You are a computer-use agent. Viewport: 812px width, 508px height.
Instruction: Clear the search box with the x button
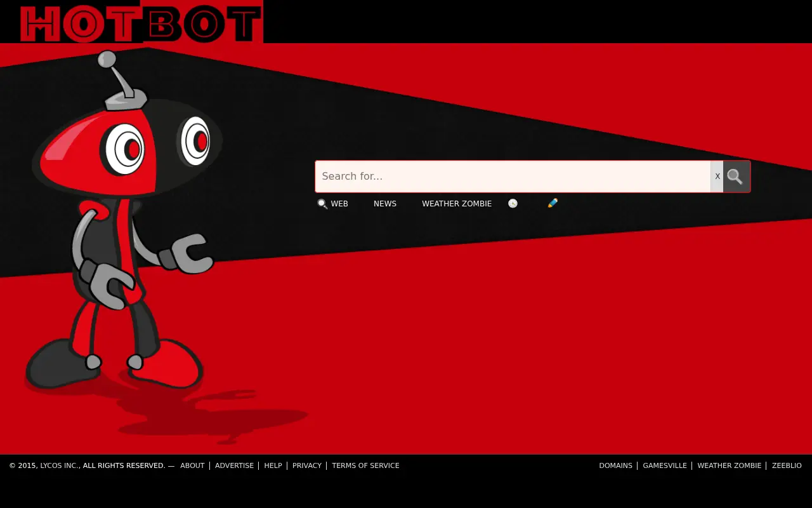pyautogui.click(x=717, y=177)
